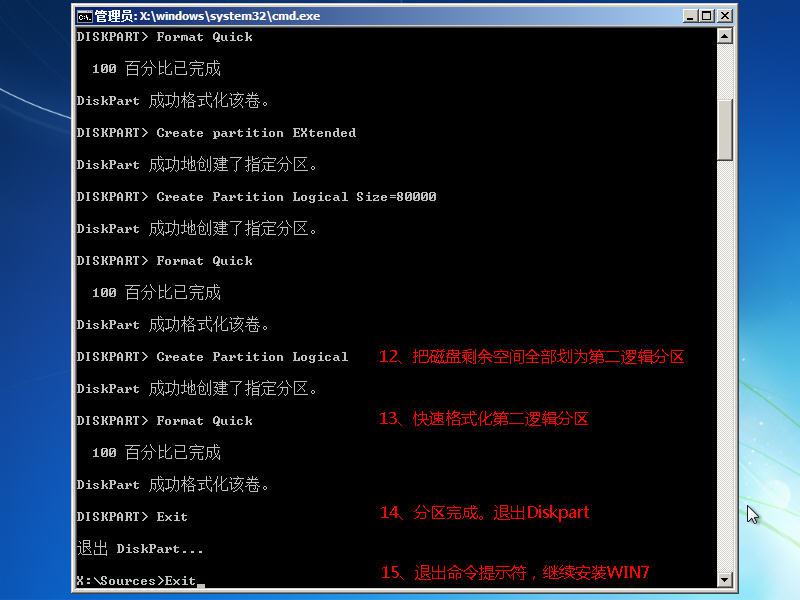Click the blinking cursor after Exit

pos(201,586)
